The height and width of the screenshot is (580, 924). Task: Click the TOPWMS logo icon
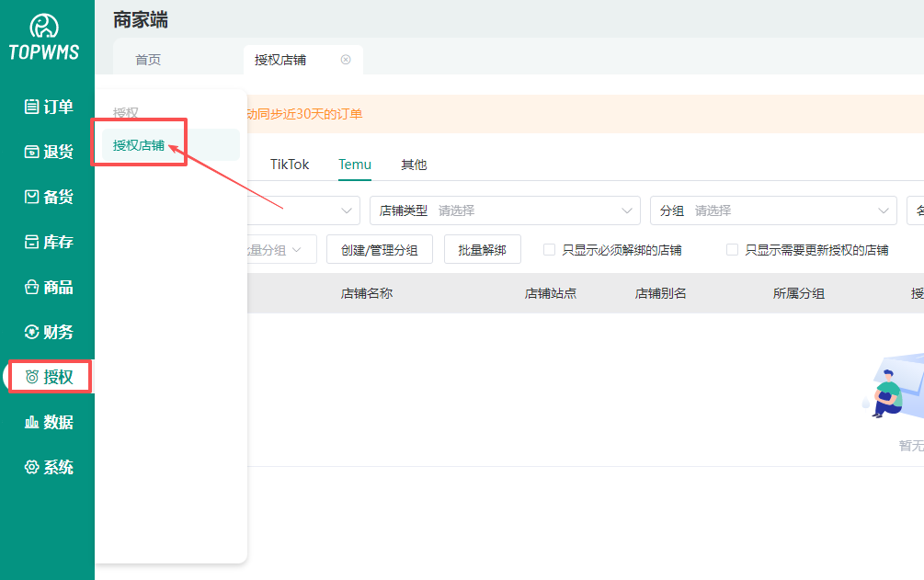click(x=44, y=27)
